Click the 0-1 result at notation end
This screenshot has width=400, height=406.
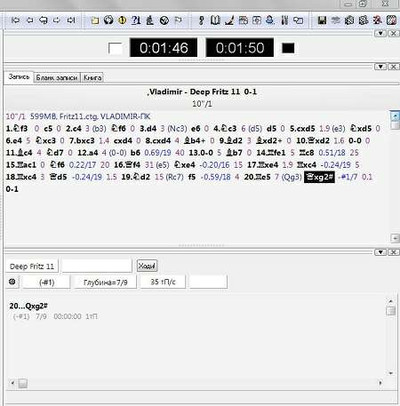12,189
